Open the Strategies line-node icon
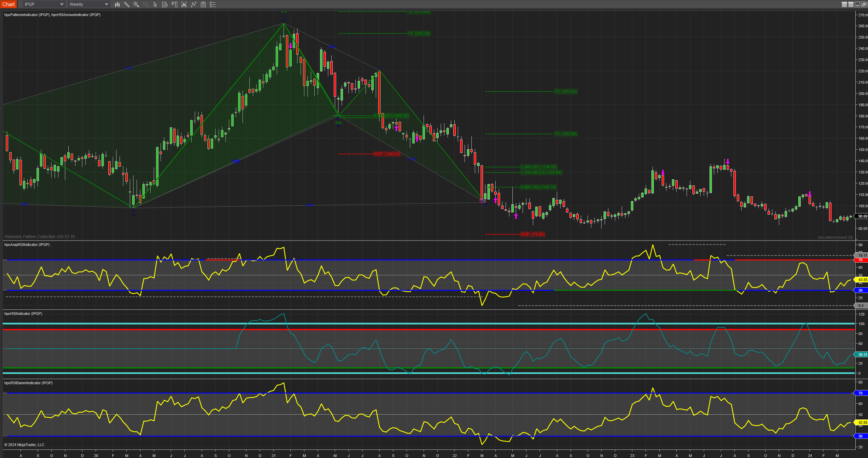The image size is (868, 458). tap(194, 4)
